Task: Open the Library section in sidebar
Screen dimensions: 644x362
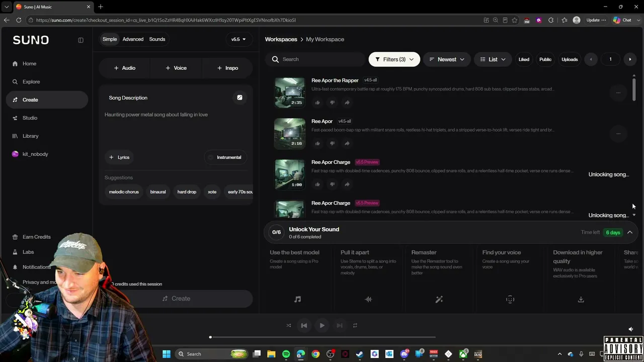Action: 47,136
